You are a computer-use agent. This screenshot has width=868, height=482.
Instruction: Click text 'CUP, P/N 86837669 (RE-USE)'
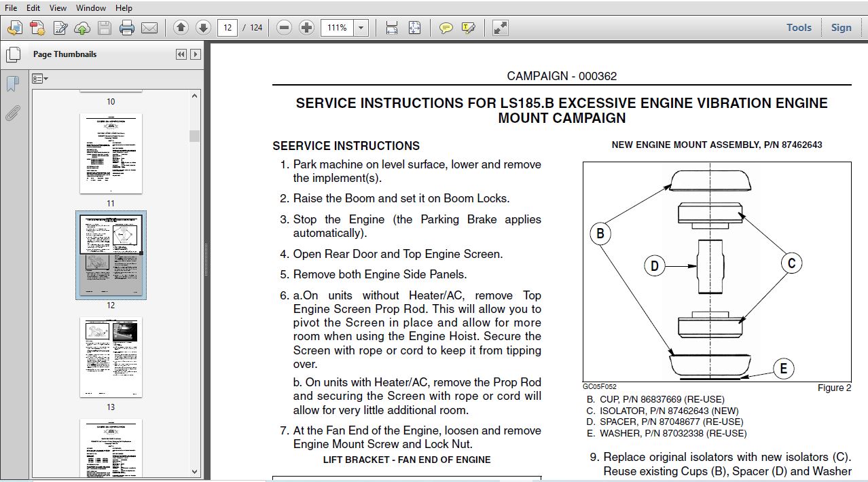pos(662,399)
